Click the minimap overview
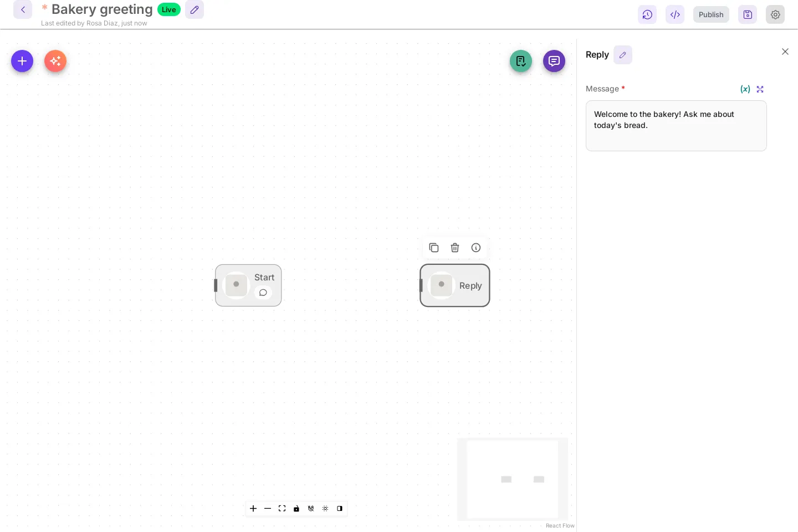Viewport: 798px width, 532px height. (513, 479)
